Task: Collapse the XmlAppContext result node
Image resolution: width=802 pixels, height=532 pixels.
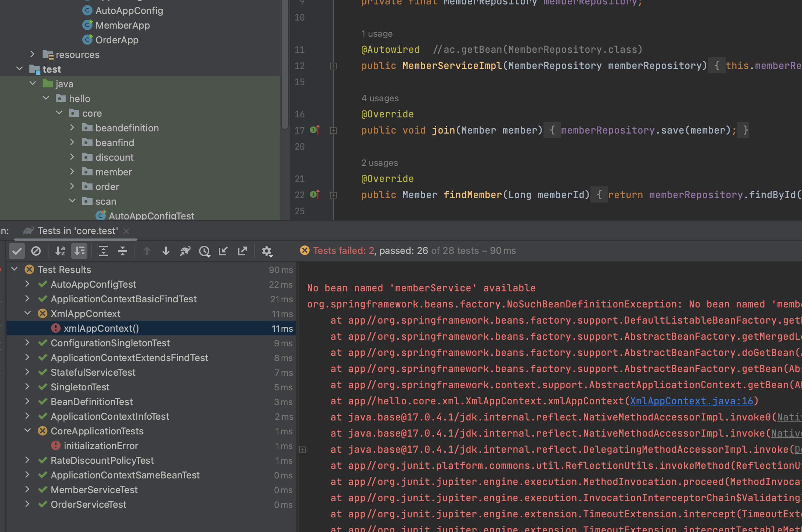Action: [x=27, y=313]
